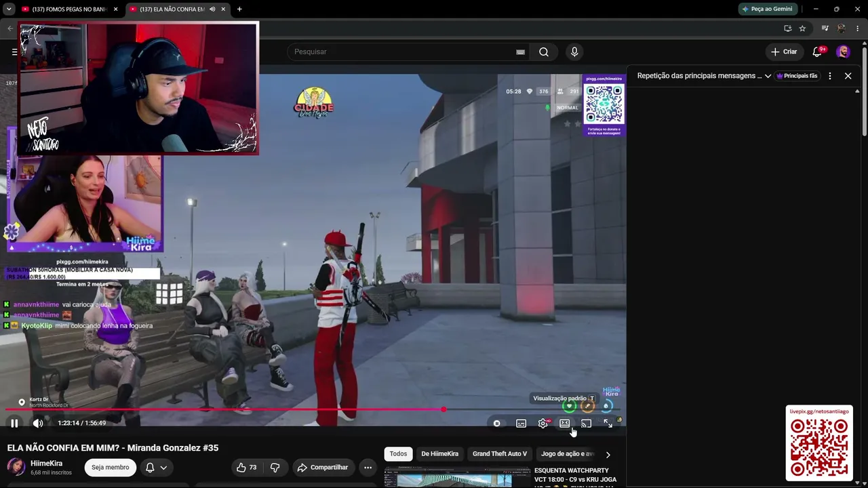Open the browser media controls icon

coord(825,28)
